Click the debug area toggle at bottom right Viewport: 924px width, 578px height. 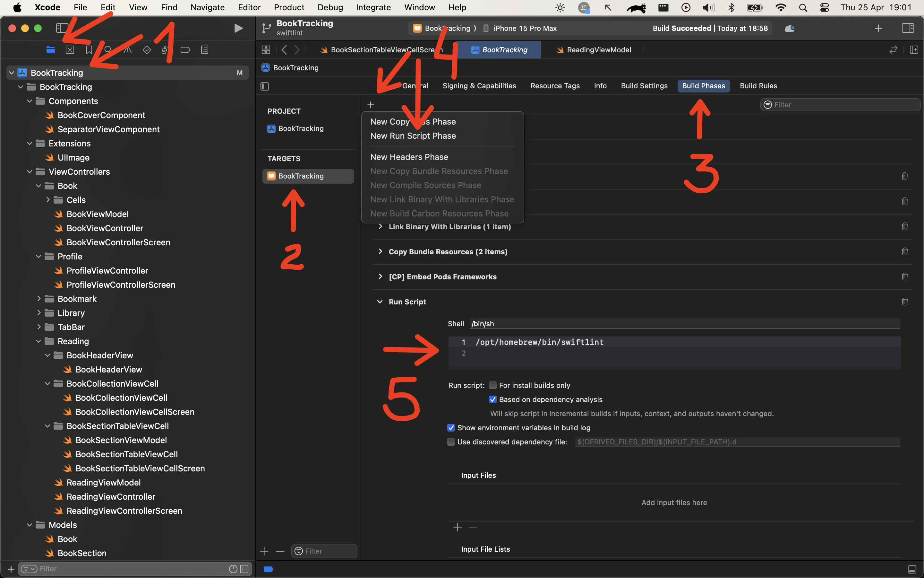(x=912, y=569)
